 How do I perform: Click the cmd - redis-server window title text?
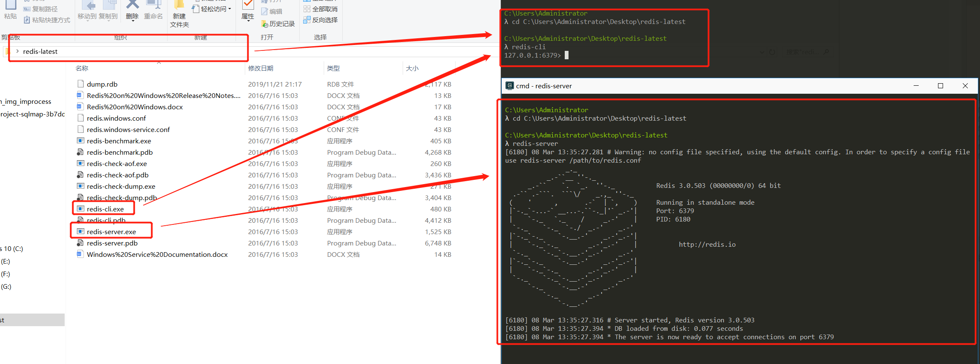(544, 86)
